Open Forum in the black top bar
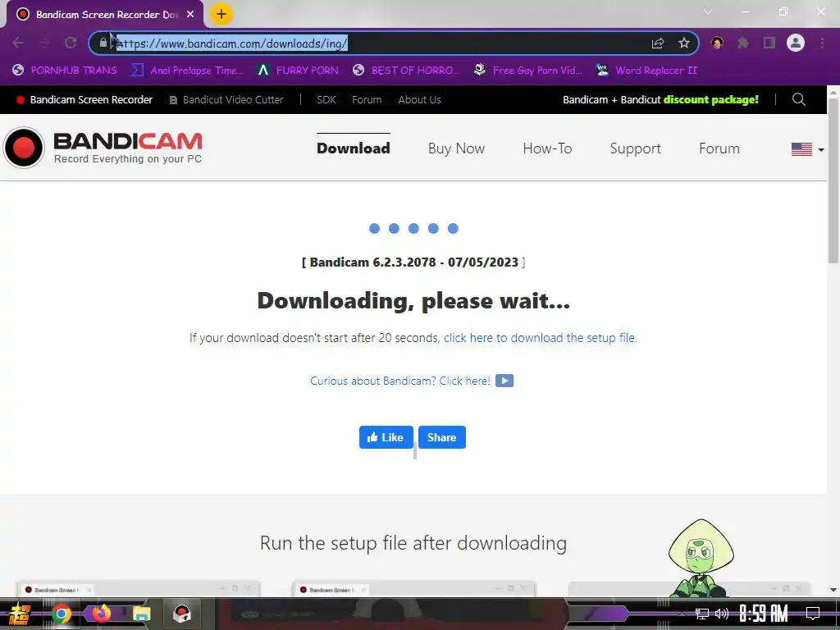 click(367, 99)
